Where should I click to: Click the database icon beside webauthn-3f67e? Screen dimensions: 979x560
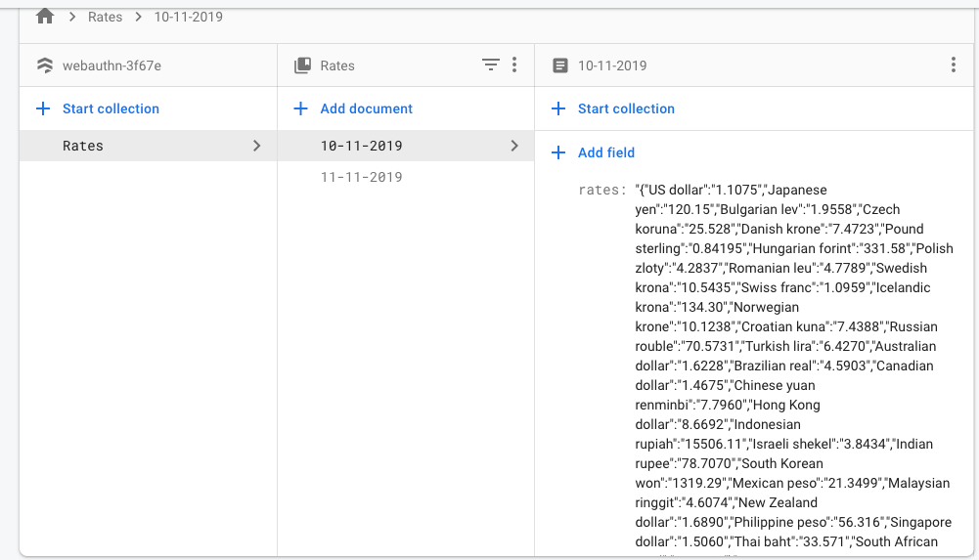[44, 65]
